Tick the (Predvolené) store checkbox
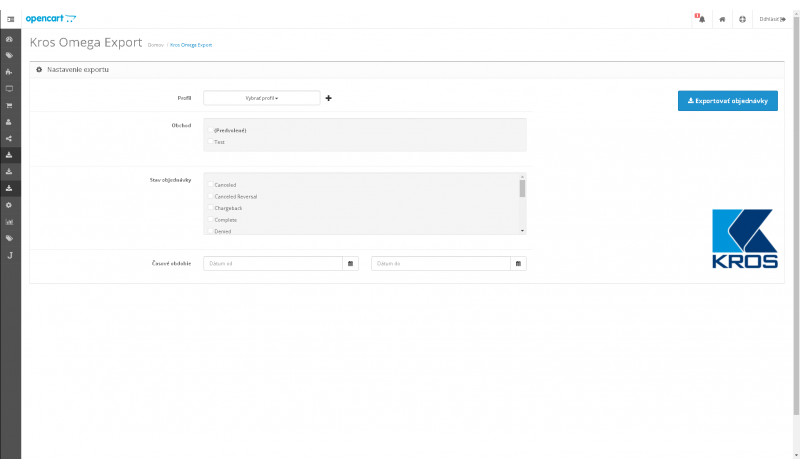Viewport: 800px width, 470px height. click(210, 130)
